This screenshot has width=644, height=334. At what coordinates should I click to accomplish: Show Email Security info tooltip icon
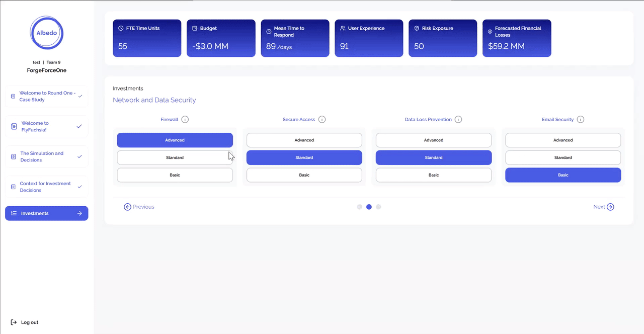(x=581, y=120)
